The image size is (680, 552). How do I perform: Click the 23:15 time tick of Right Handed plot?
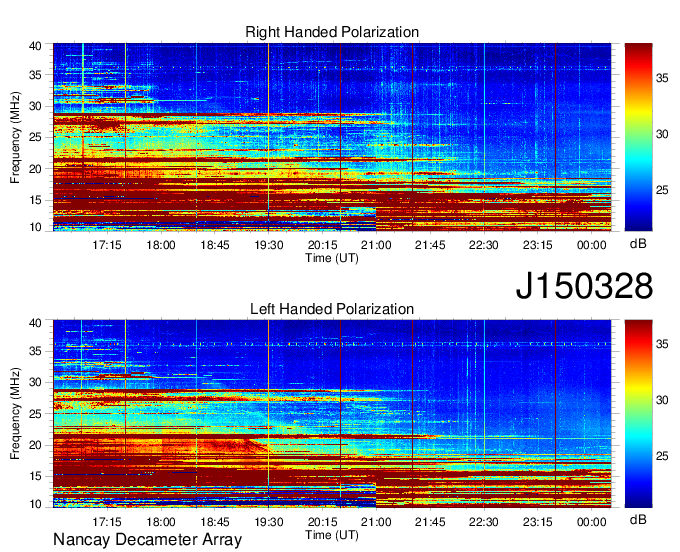click(x=537, y=245)
